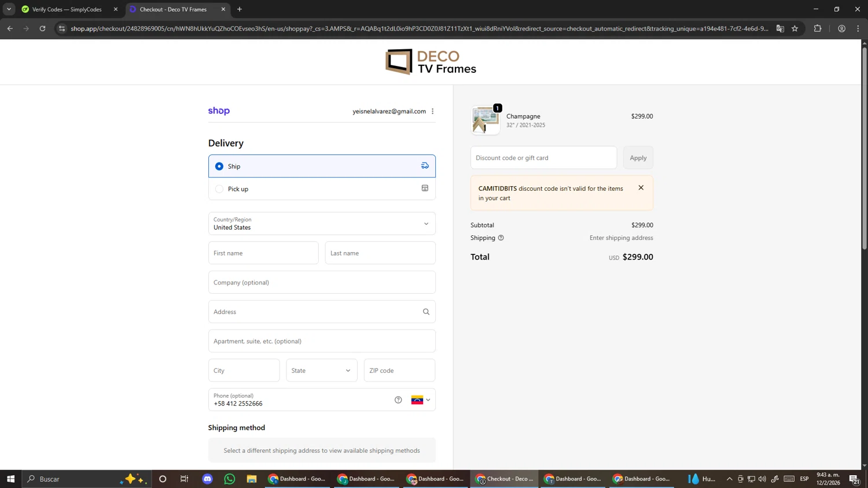This screenshot has height=488, width=868.
Task: Click the shipping info question icon
Action: pos(501,238)
